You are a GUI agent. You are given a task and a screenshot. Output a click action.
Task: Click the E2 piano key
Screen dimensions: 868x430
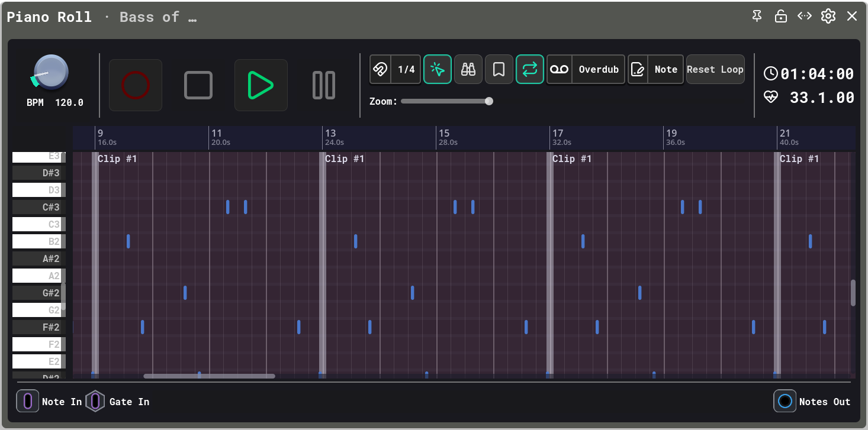(39, 361)
